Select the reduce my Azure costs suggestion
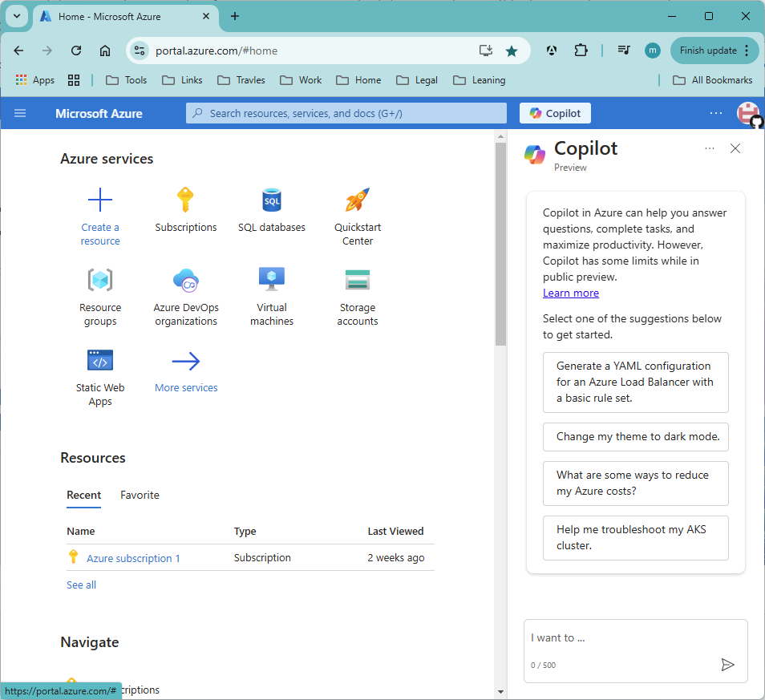Viewport: 765px width, 700px height. (636, 483)
